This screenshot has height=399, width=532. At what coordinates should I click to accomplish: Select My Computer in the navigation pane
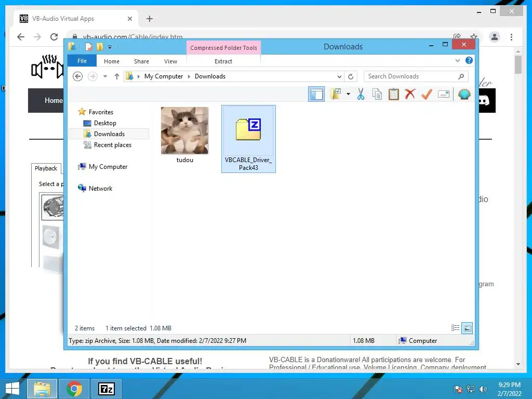click(x=108, y=167)
